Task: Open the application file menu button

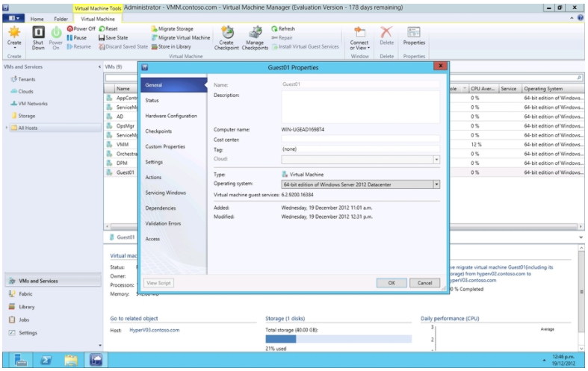Action: point(13,18)
